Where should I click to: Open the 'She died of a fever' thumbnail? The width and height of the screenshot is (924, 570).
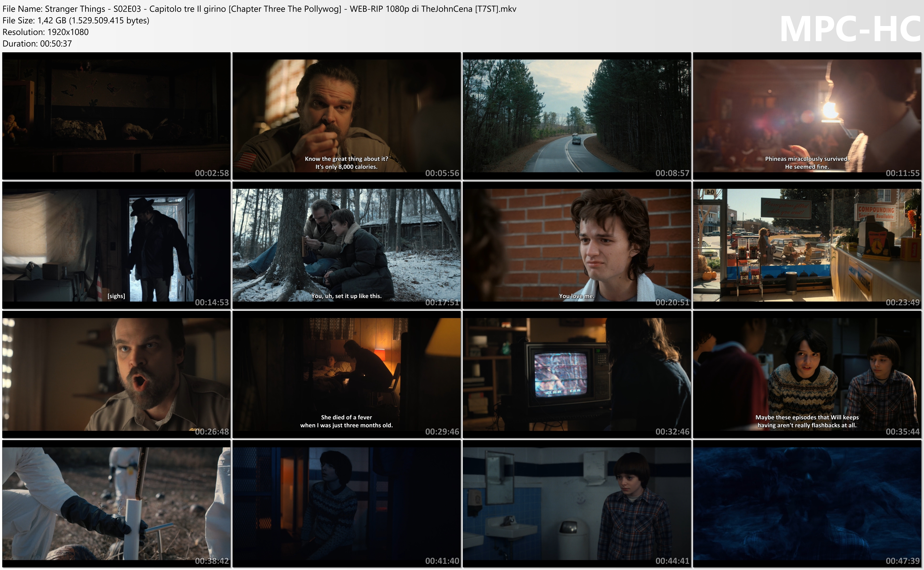[346, 374]
